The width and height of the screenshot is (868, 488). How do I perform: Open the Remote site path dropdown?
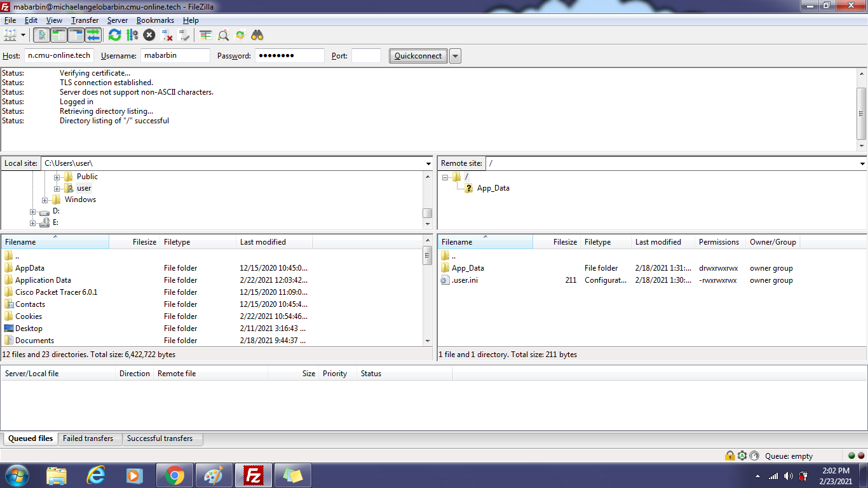coord(862,164)
